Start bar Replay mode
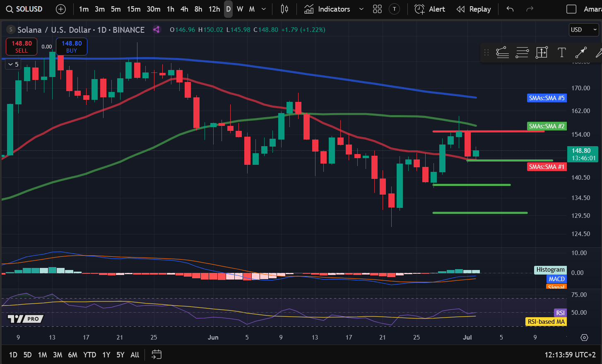 pos(474,9)
